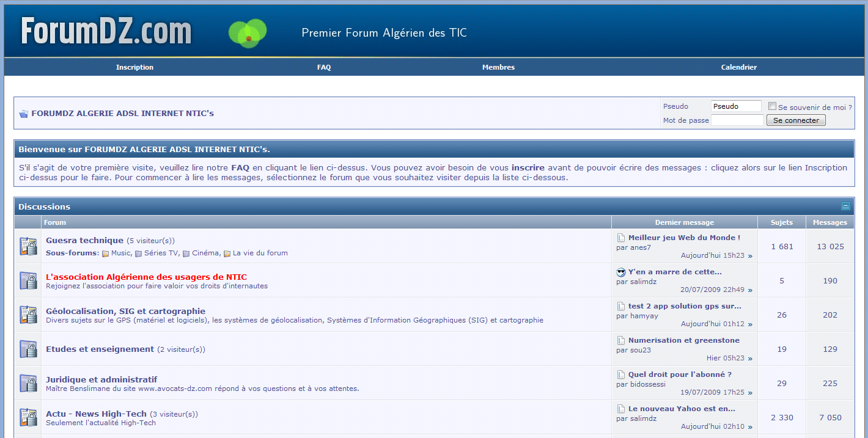Open the FAQ menu item
Viewport: 868px width, 438px height.
pos(324,67)
